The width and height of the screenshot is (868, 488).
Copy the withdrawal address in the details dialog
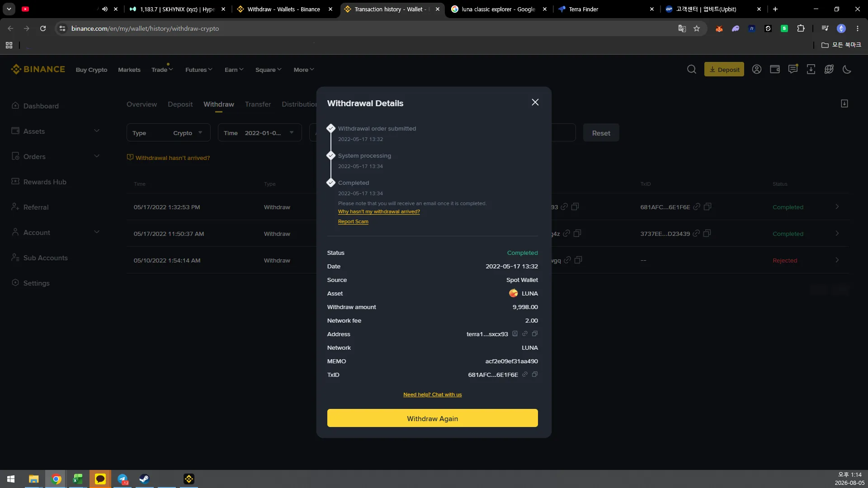(x=535, y=334)
